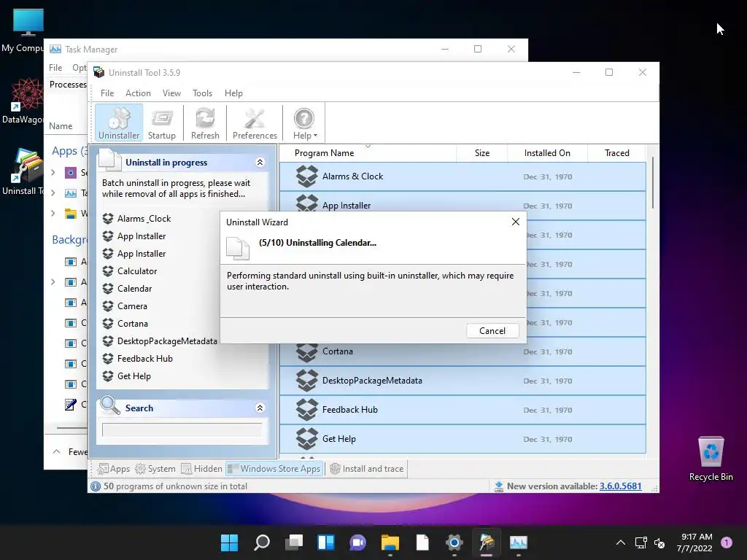Select Feedback Hub icon in program list
747x560 pixels.
pos(307,410)
